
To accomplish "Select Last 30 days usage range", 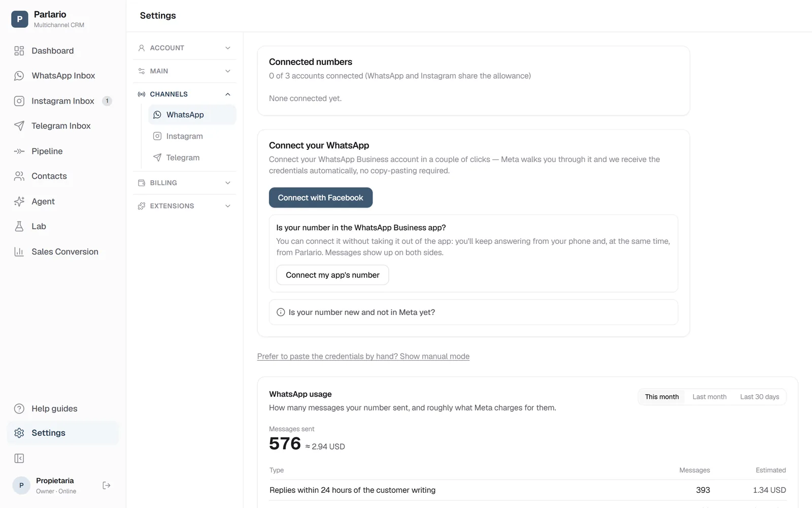I will click(x=759, y=397).
